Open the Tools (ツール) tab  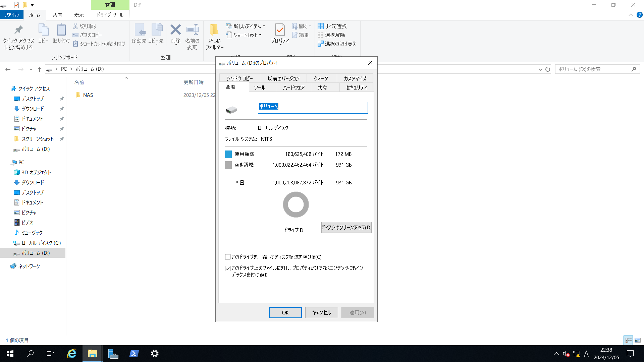[260, 87]
